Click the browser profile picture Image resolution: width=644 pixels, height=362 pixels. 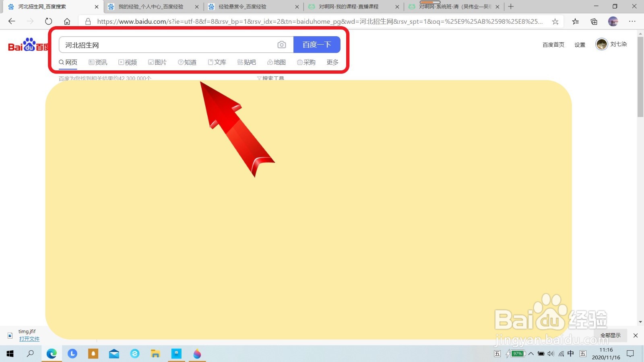[613, 22]
